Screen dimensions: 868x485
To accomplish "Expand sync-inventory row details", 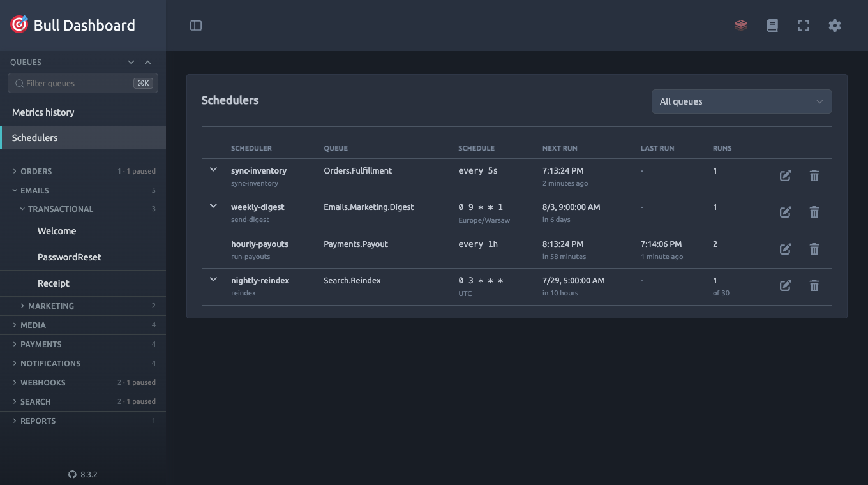I will click(214, 170).
